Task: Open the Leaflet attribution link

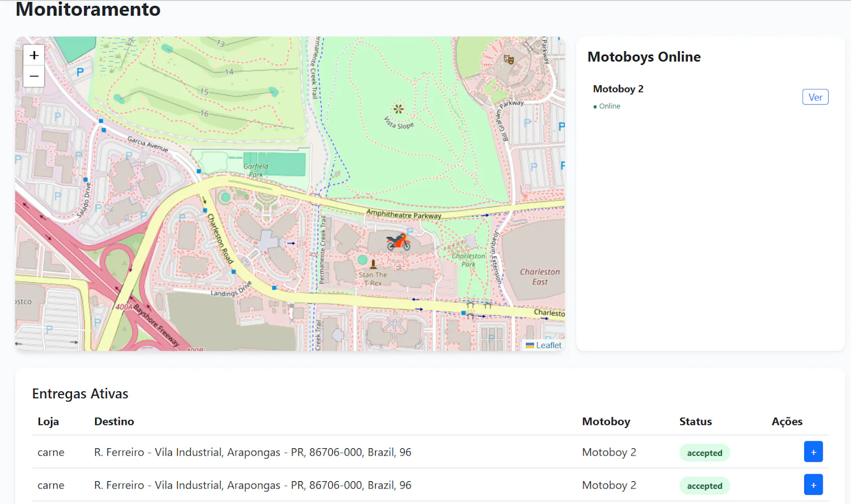Action: (x=548, y=345)
